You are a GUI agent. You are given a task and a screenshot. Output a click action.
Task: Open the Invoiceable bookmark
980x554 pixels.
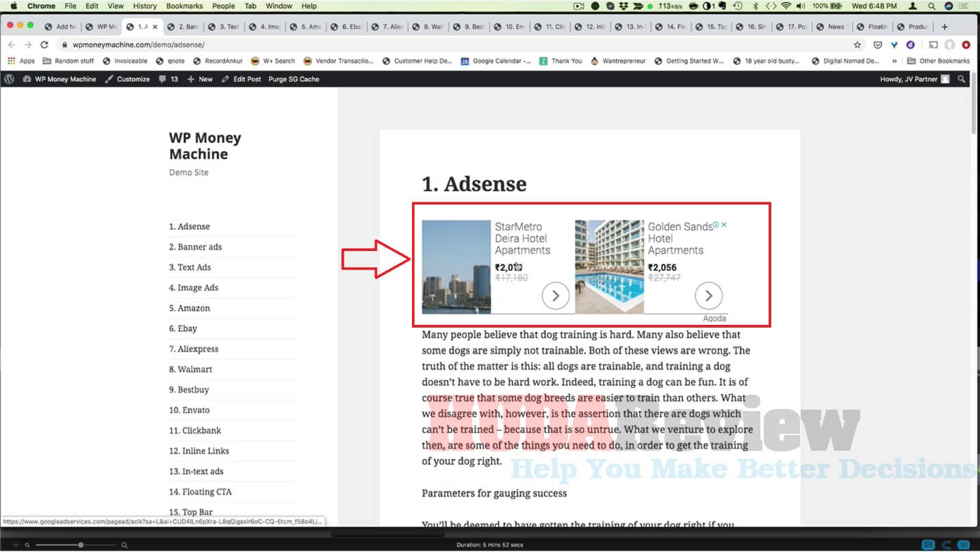pyautogui.click(x=125, y=61)
